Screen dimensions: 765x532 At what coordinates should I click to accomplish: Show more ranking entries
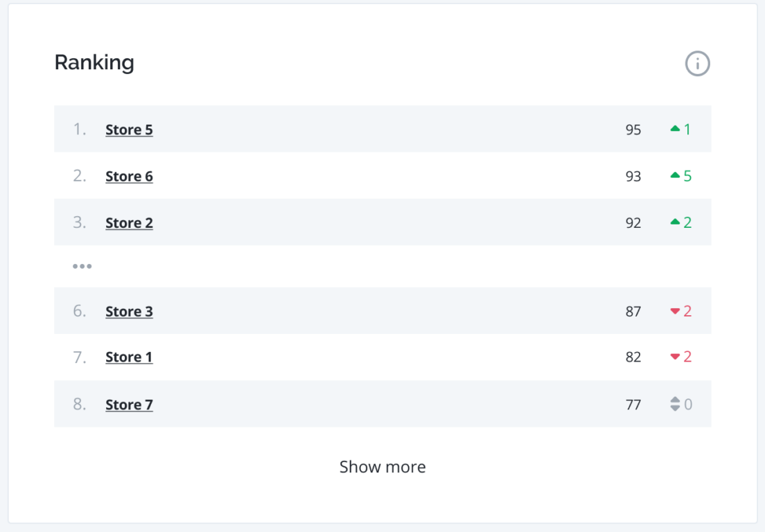point(382,467)
